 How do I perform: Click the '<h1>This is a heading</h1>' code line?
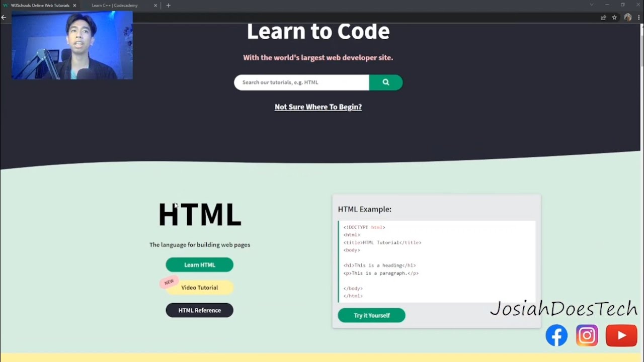379,265
